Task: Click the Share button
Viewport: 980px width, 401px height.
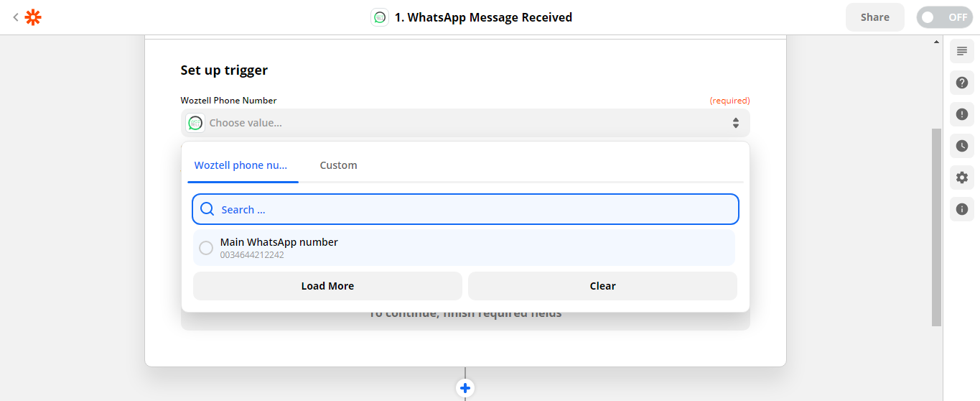Action: (875, 17)
